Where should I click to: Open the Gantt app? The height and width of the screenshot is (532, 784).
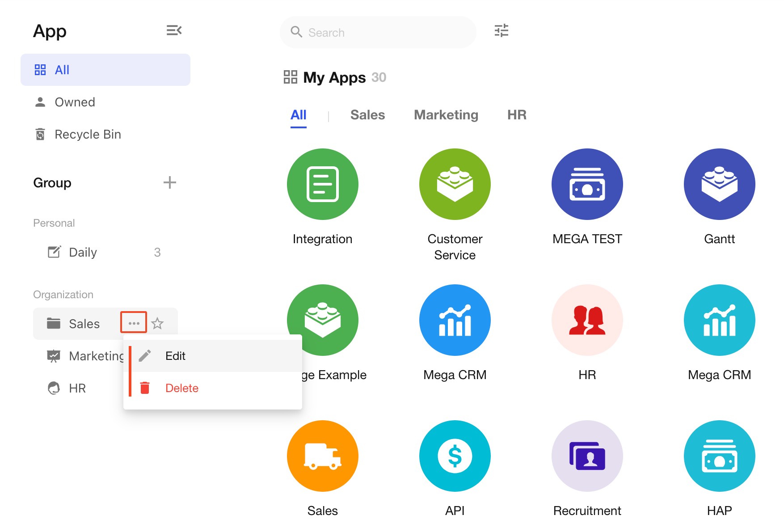coord(719,184)
